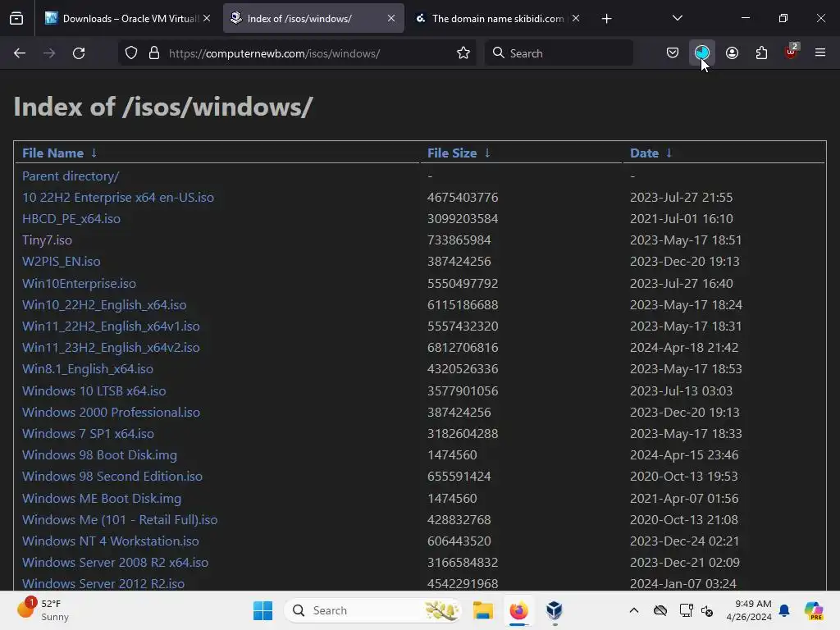Click the taskbar Search box

click(x=373, y=610)
